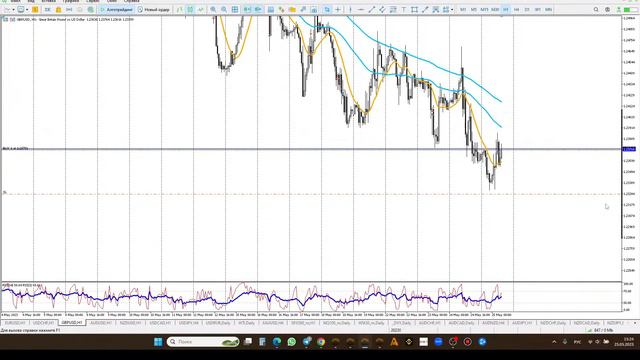Zoom out on the chart
The width and height of the screenshot is (640, 360).
[224, 9]
